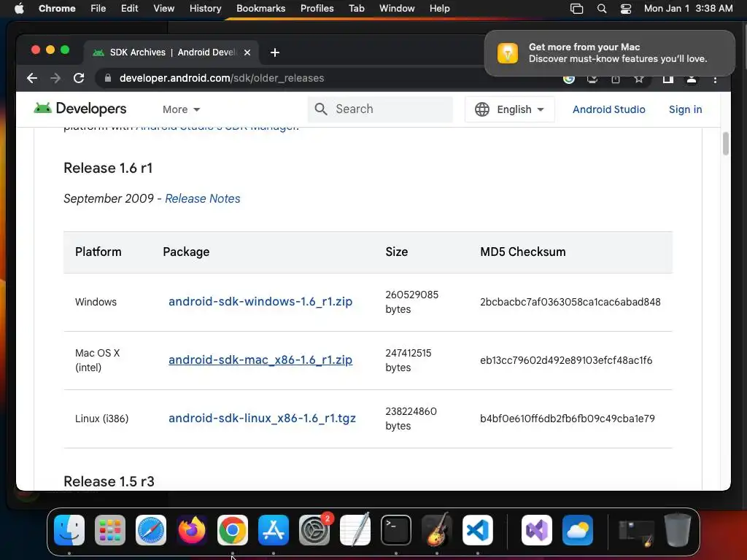Image resolution: width=747 pixels, height=560 pixels.
Task: Select the SDK Archives browser tab
Action: [171, 52]
